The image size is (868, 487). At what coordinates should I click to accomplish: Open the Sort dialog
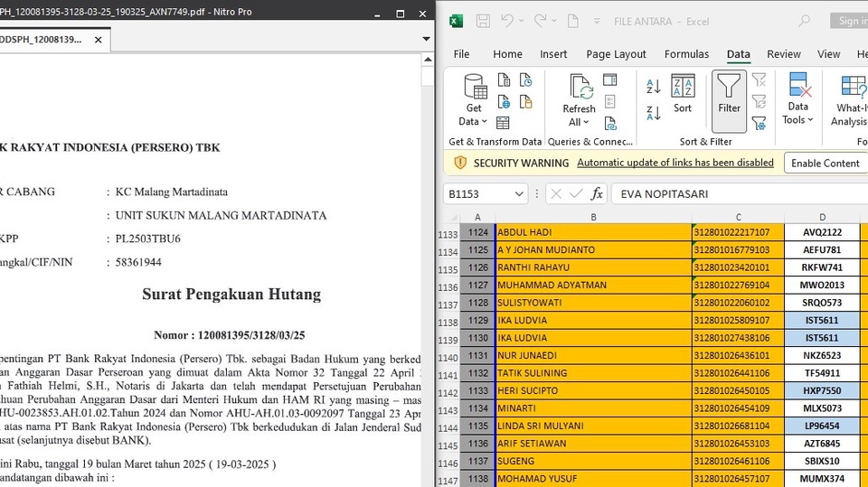coord(683,94)
